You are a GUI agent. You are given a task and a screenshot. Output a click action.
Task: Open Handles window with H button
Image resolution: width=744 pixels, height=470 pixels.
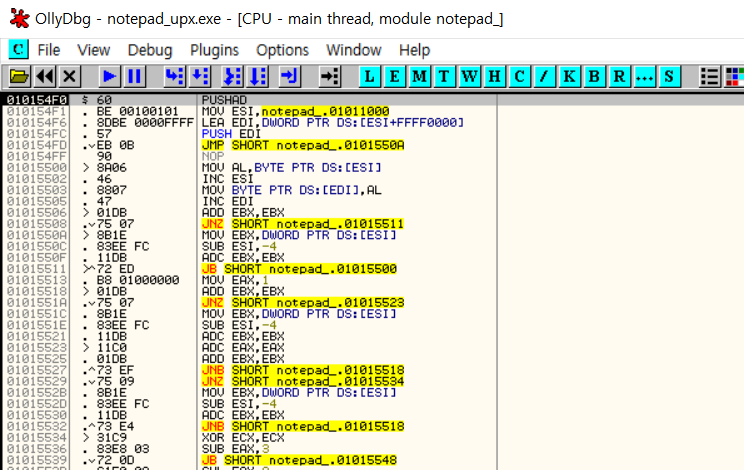[x=494, y=76]
